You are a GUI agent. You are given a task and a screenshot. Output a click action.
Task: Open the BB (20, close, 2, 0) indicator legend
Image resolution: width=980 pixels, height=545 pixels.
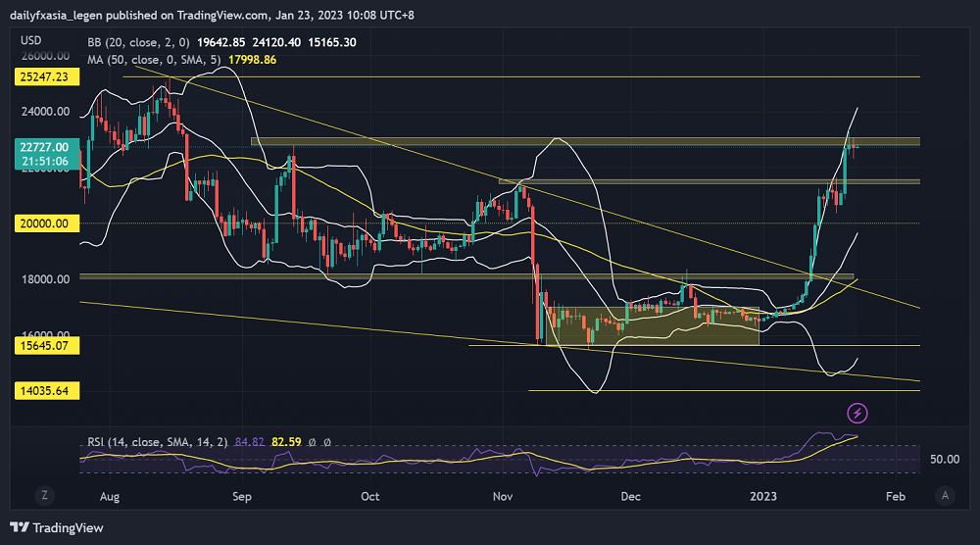[137, 42]
